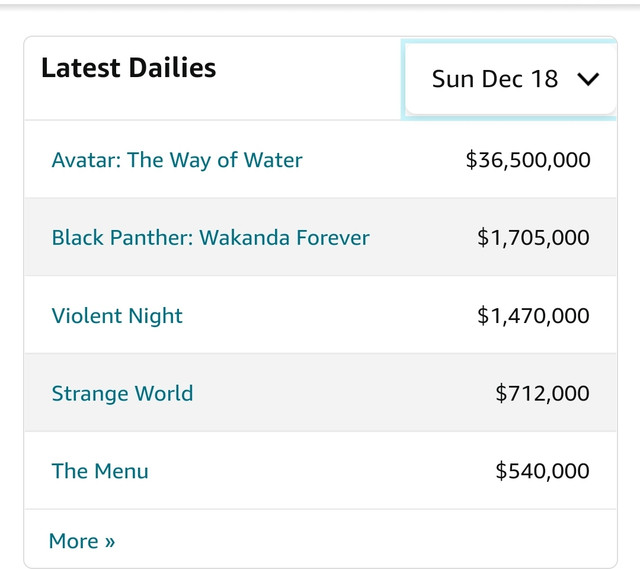Screen dimensions: 640x569
Task: Select the $1,470,000 Violent Night gross
Action: [533, 316]
